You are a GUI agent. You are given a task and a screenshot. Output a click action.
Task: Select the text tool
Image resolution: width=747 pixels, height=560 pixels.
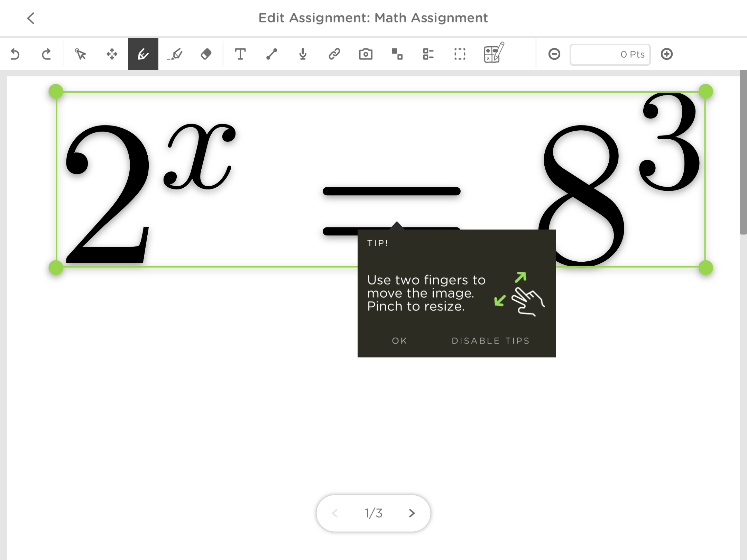tap(241, 54)
